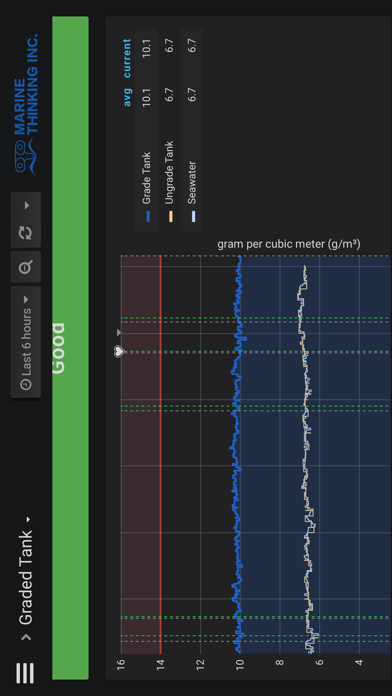Sort legend by the current column header

pyautogui.click(x=127, y=58)
